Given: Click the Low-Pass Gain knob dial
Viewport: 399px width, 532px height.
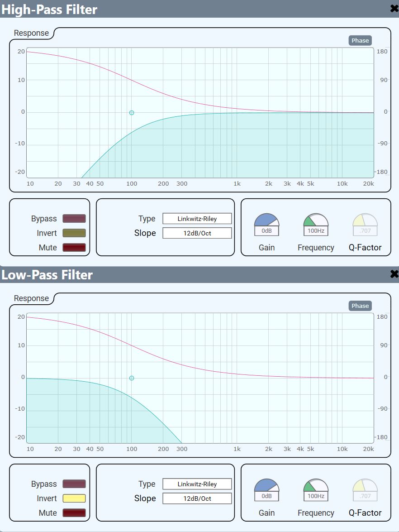Looking at the screenshot, I should (x=267, y=485).
